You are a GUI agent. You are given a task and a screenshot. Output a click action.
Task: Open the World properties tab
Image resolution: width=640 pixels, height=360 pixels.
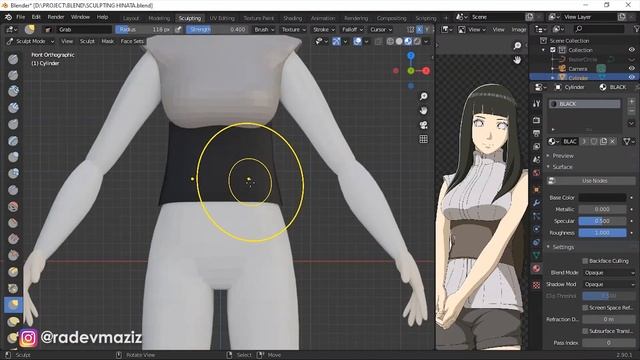(x=536, y=173)
